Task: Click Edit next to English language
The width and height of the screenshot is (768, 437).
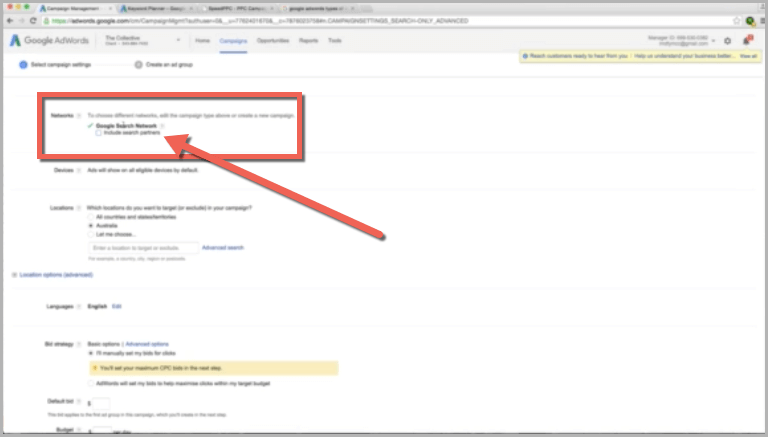Action: click(117, 307)
